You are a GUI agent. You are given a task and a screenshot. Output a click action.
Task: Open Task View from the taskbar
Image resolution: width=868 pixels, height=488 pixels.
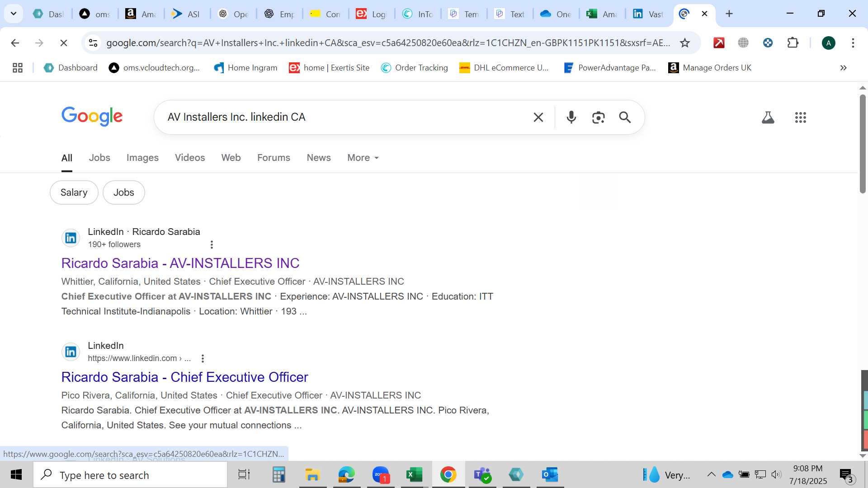point(244,475)
